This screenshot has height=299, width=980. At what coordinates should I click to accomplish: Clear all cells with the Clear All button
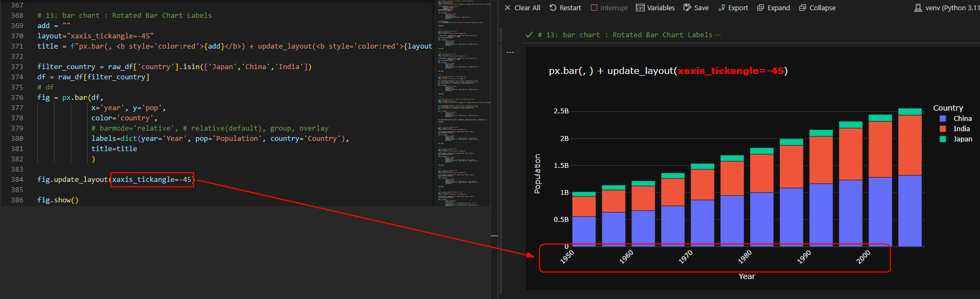(x=522, y=8)
